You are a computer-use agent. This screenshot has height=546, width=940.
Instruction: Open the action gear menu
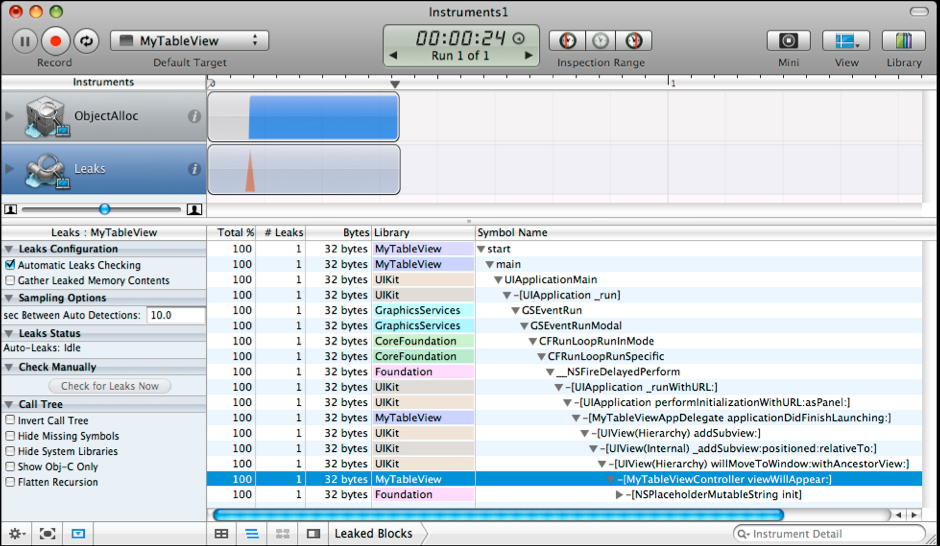pyautogui.click(x=16, y=533)
